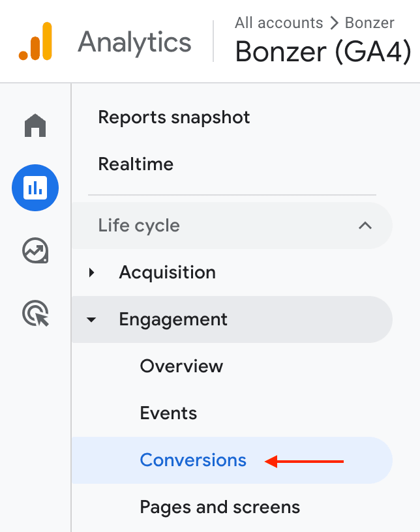420x532 pixels.
Task: Collapse the Engagement arrow
Action: tap(91, 319)
